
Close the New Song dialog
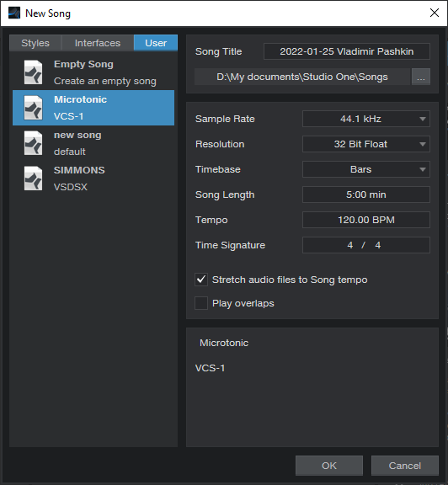click(435, 13)
